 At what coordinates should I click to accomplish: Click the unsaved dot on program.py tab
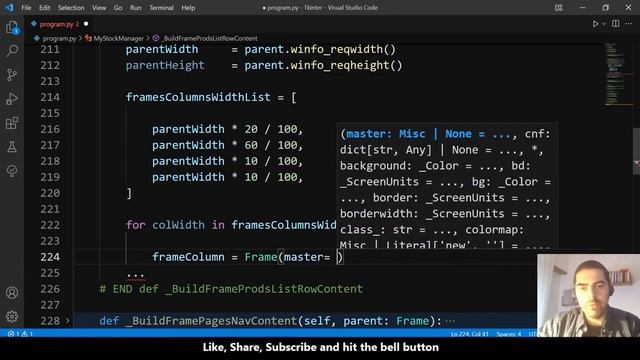[x=86, y=24]
